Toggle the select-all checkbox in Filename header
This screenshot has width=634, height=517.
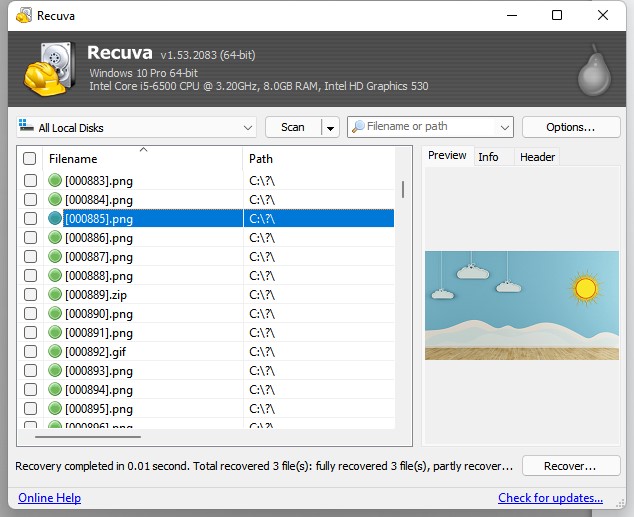tap(30, 158)
